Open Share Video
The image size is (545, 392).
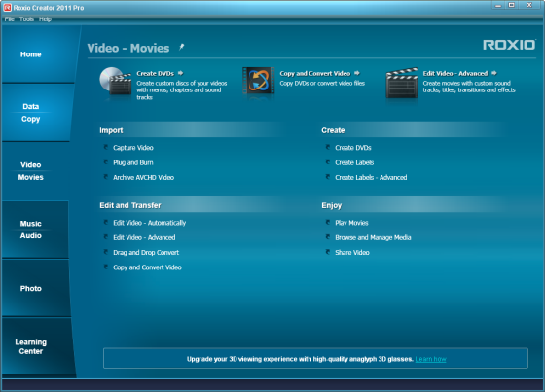point(352,253)
